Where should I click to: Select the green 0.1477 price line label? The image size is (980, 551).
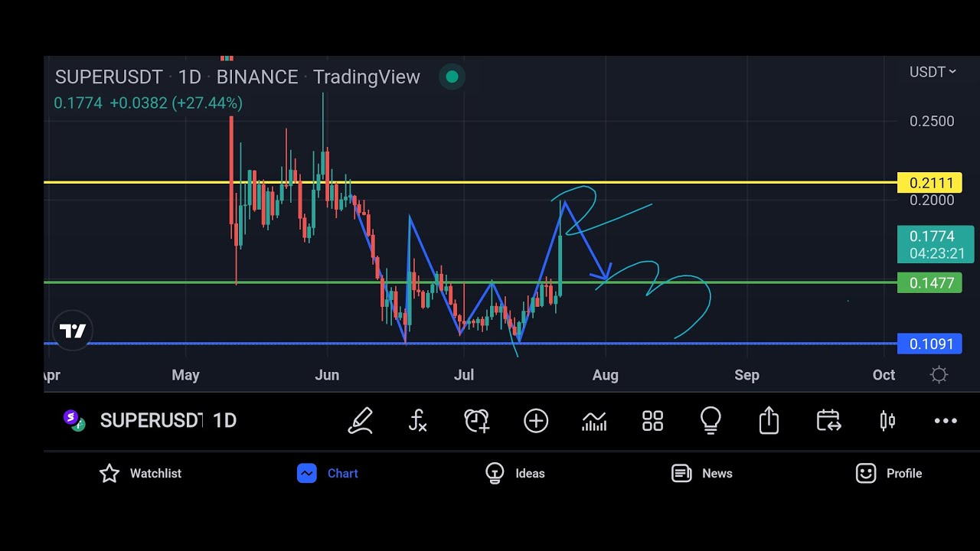tap(929, 283)
